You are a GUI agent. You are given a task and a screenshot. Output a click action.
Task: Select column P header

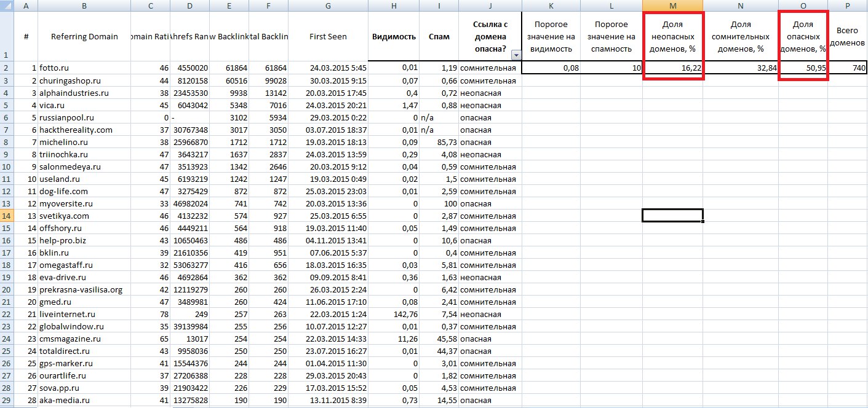[x=848, y=6]
